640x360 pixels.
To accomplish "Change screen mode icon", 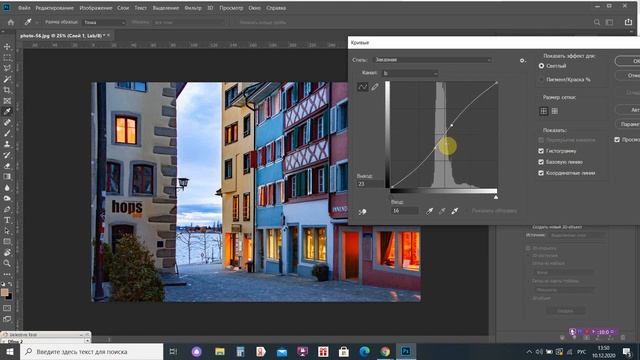I will click(x=7, y=319).
